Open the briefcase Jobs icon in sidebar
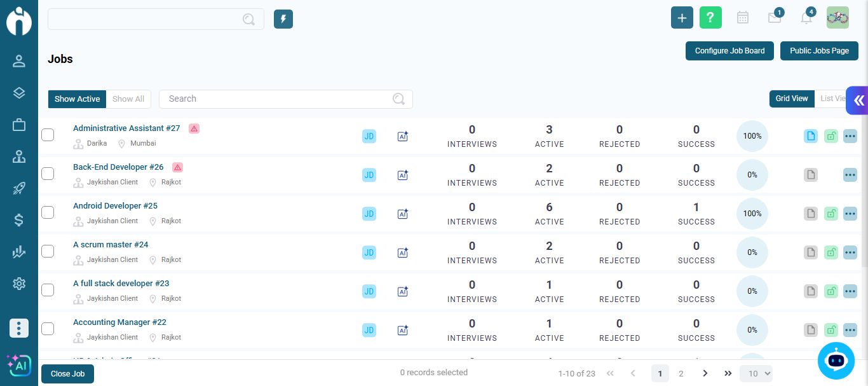Viewport: 868px width, 386px height. [19, 125]
